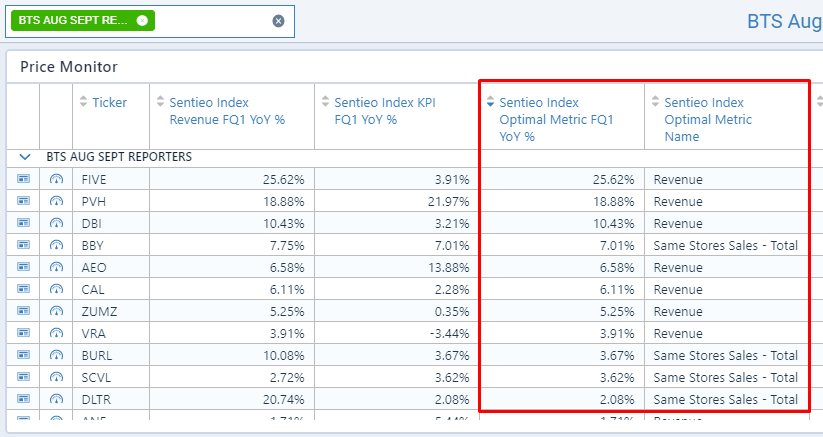Click Same Stores Sales - Total in BBY row

[725, 246]
